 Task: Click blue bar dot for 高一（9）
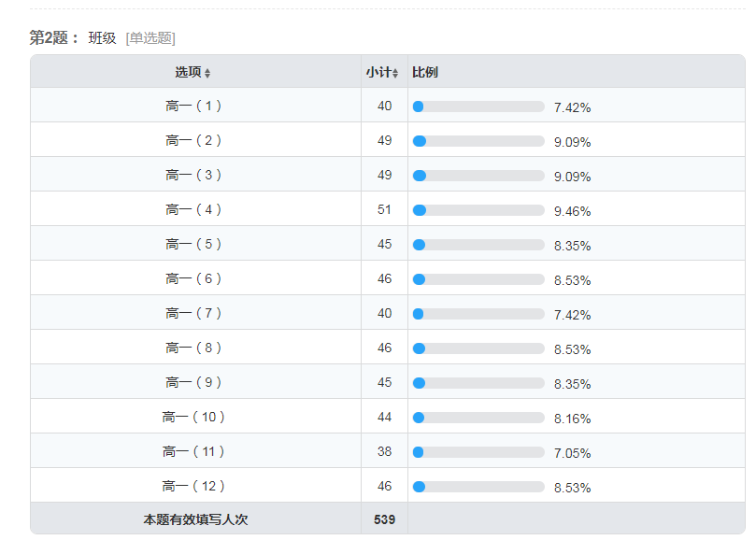coord(419,383)
